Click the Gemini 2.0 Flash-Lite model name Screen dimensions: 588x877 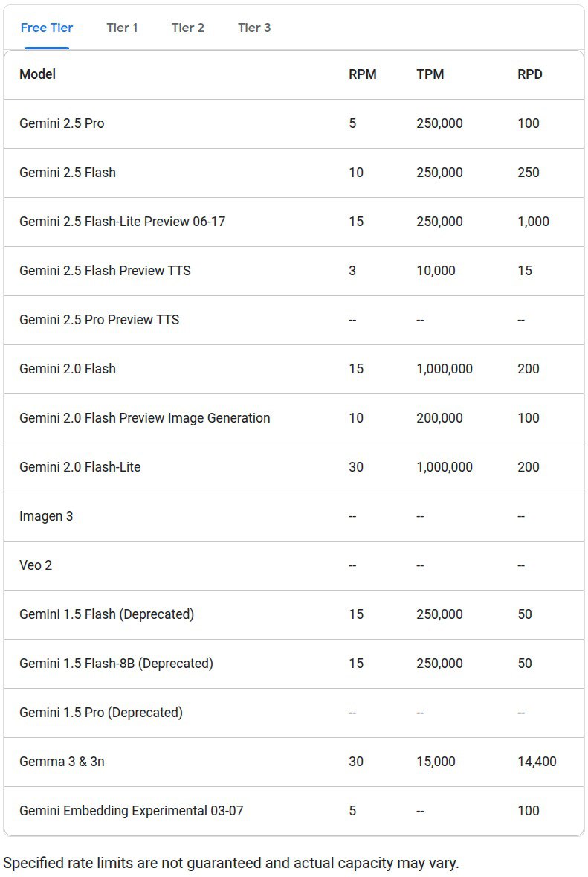coord(80,467)
